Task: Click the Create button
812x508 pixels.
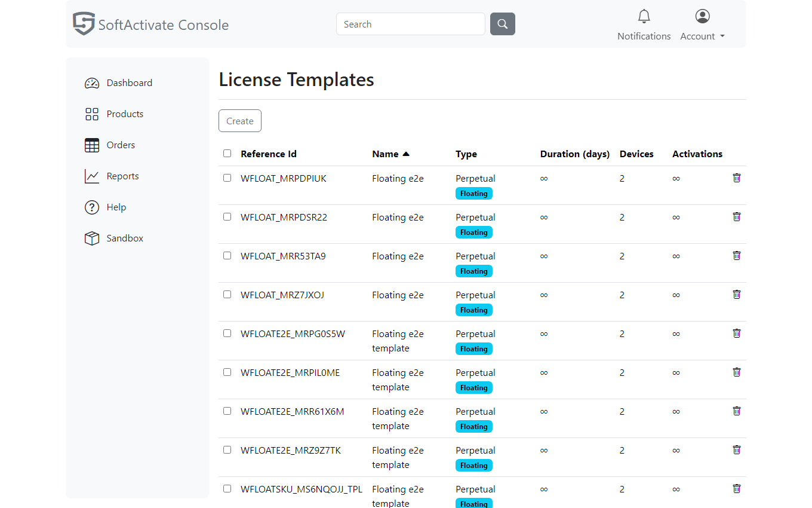Action: [240, 121]
